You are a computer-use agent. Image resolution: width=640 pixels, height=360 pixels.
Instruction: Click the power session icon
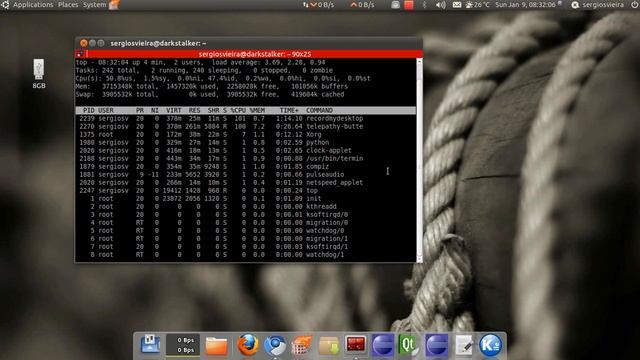coord(634,4)
